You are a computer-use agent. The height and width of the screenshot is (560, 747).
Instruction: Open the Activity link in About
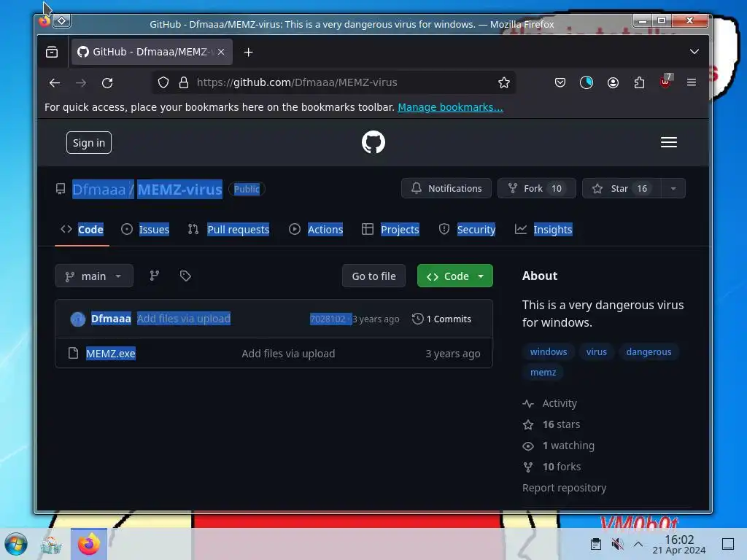point(550,403)
